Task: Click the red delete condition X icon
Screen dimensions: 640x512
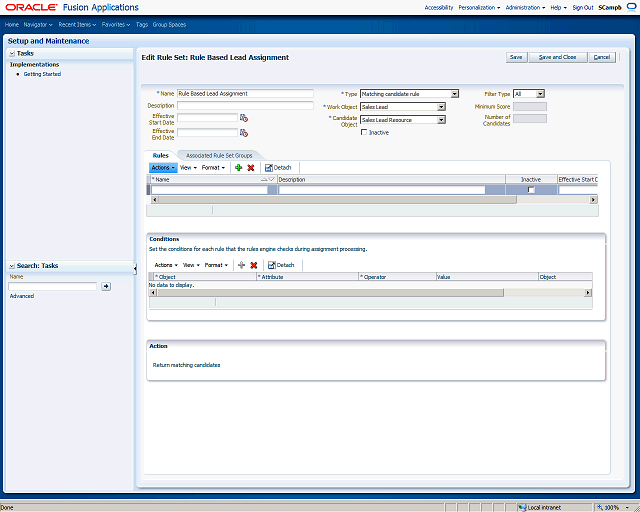Action: (253, 265)
